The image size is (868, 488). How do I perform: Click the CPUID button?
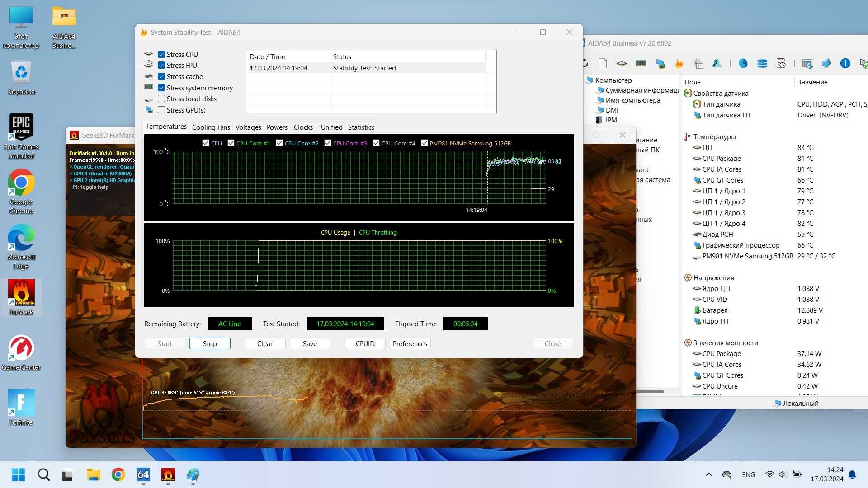(365, 343)
